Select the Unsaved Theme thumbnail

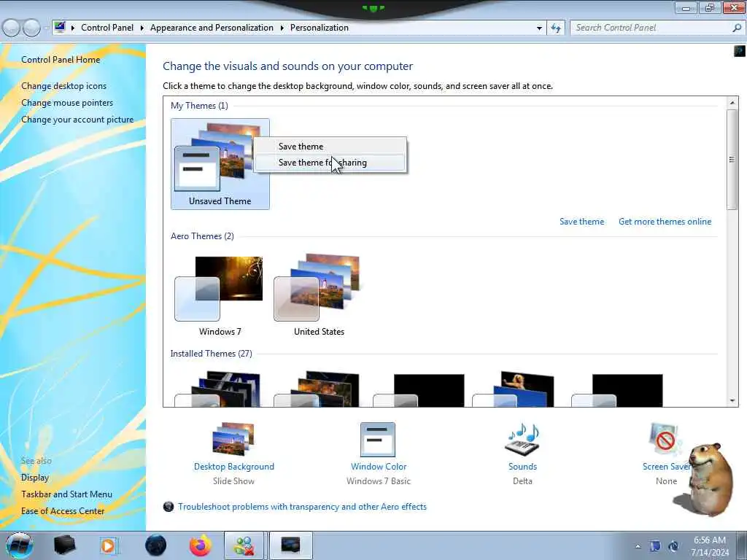pyautogui.click(x=220, y=164)
